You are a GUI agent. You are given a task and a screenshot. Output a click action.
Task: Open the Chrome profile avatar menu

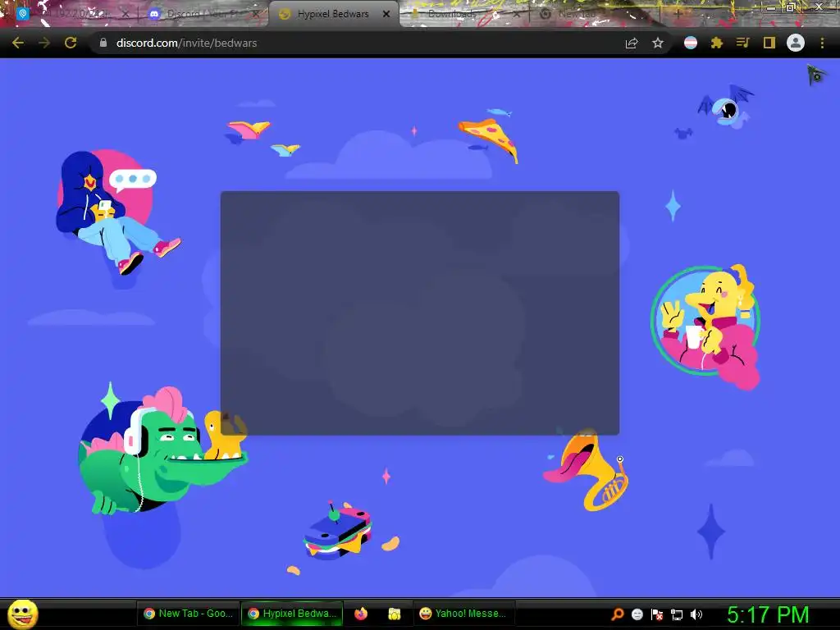pos(796,43)
